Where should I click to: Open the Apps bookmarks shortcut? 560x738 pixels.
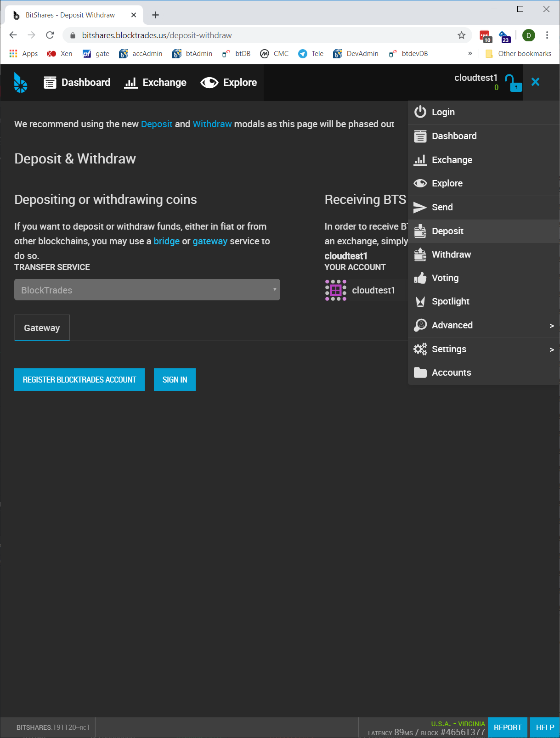[23, 54]
